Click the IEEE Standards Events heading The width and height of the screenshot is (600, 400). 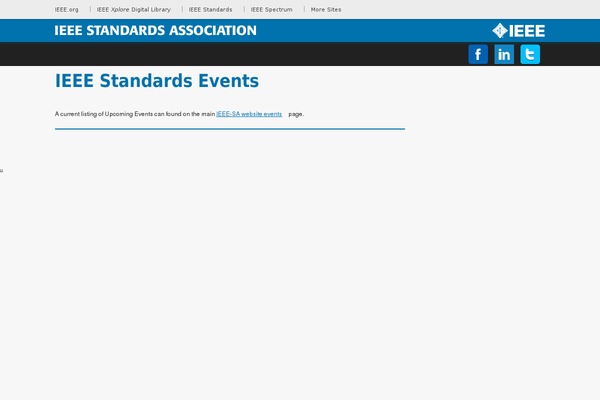[x=157, y=81]
